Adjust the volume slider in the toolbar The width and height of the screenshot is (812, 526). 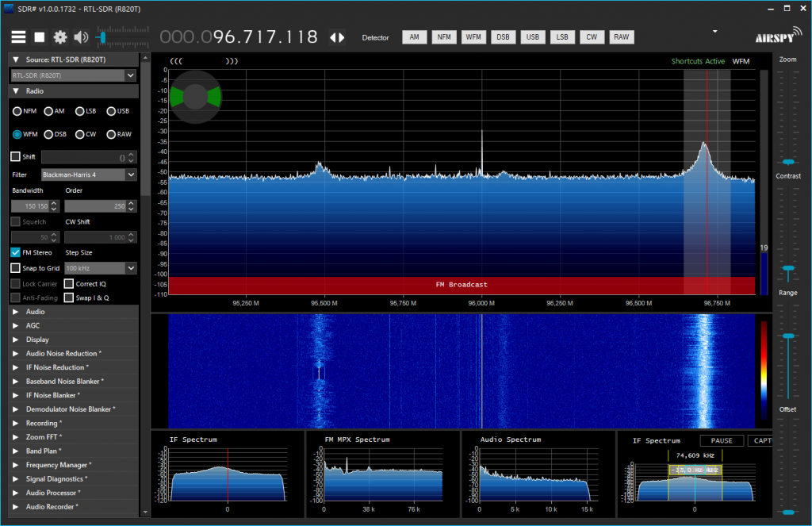point(102,37)
